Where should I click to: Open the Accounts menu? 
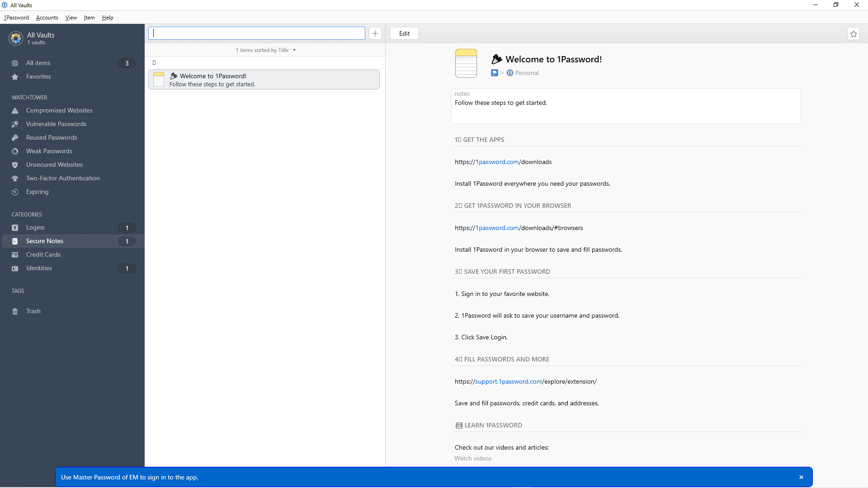coord(47,18)
